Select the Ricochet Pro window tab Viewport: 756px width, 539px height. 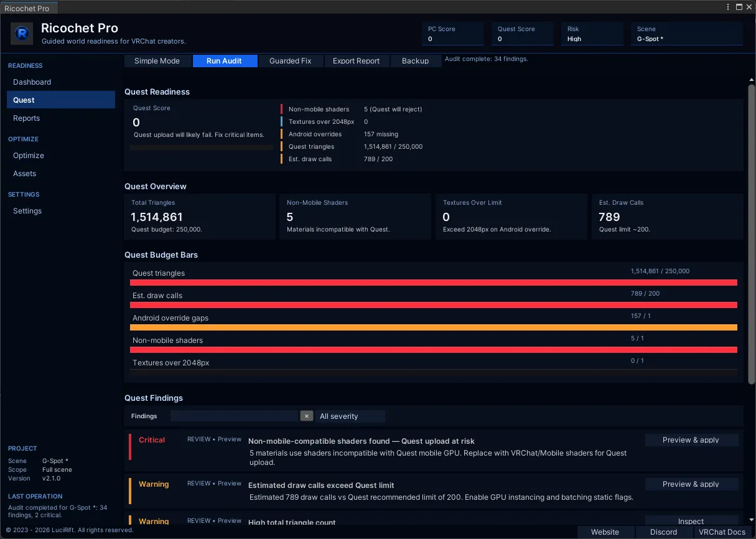(29, 8)
